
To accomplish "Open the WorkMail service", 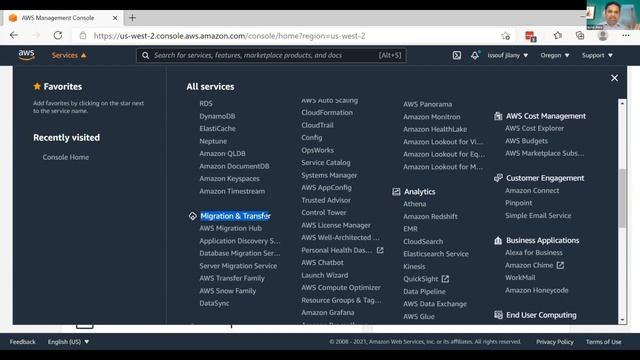I will tap(520, 278).
